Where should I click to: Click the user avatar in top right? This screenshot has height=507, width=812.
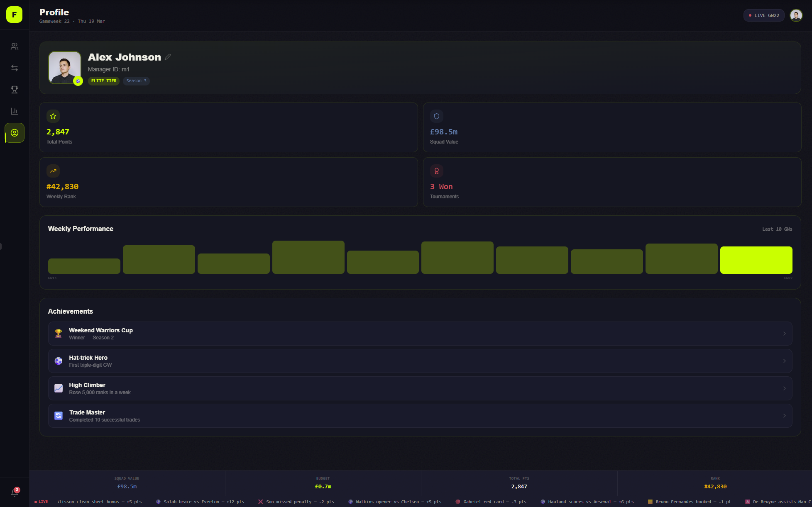tap(796, 15)
